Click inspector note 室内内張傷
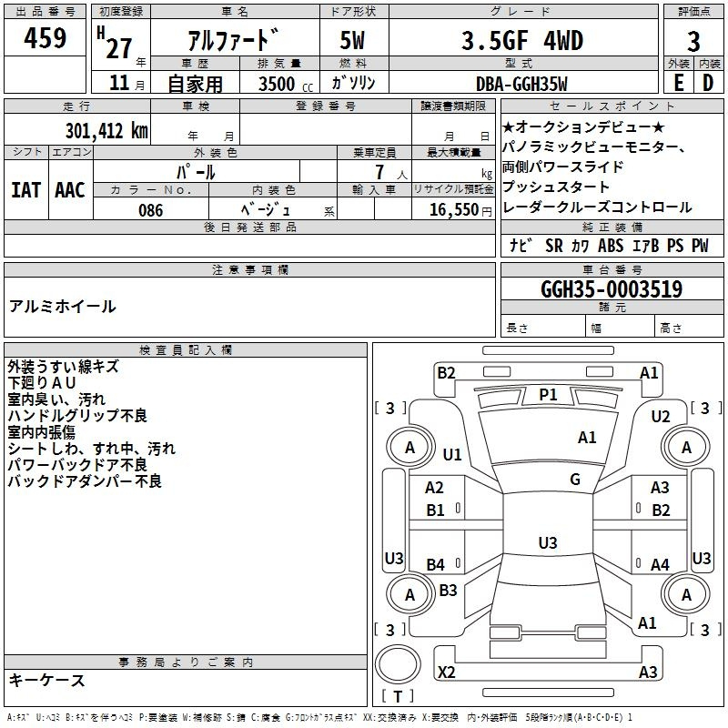 click(x=41, y=431)
